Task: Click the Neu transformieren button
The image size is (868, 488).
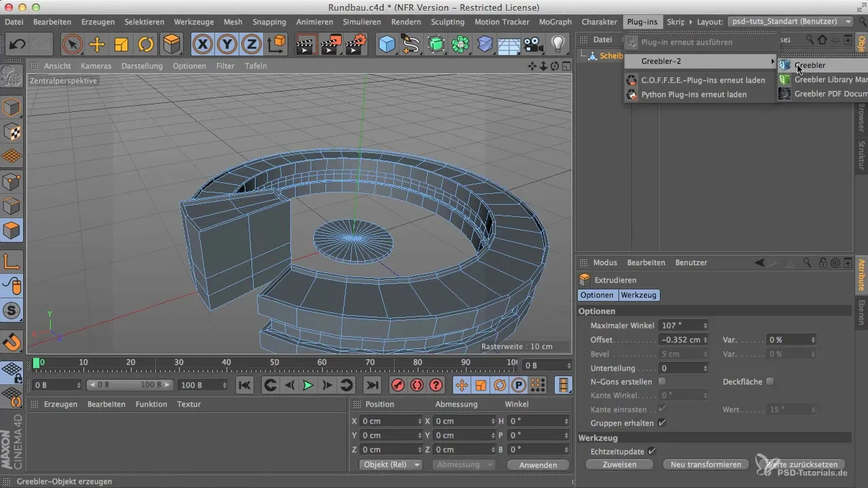Action: click(x=705, y=464)
